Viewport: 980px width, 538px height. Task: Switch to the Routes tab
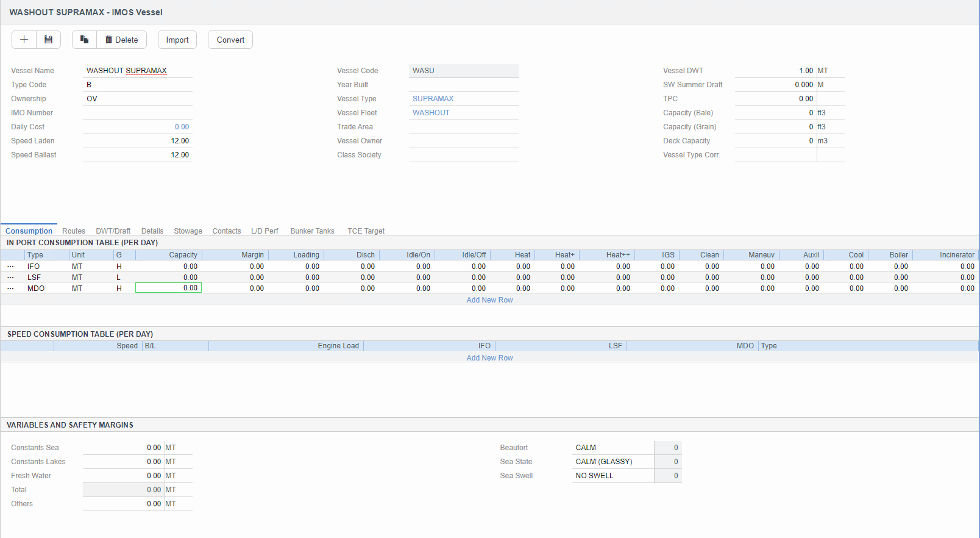coord(74,231)
